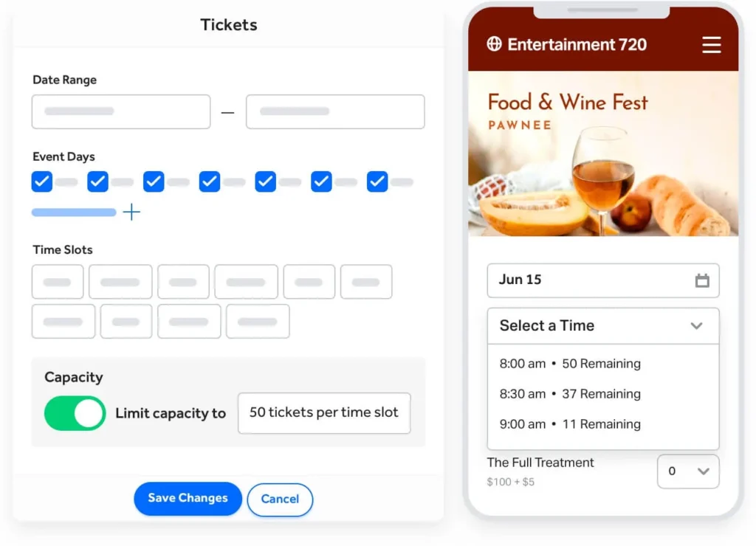
Task: Open The Full Treatment quantity dropdown
Action: pos(688,471)
